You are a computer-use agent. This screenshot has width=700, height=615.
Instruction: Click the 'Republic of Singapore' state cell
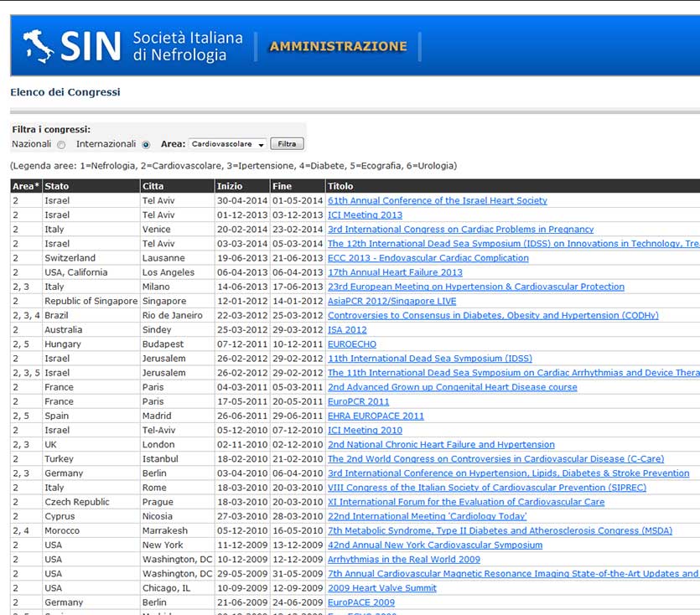(91, 302)
